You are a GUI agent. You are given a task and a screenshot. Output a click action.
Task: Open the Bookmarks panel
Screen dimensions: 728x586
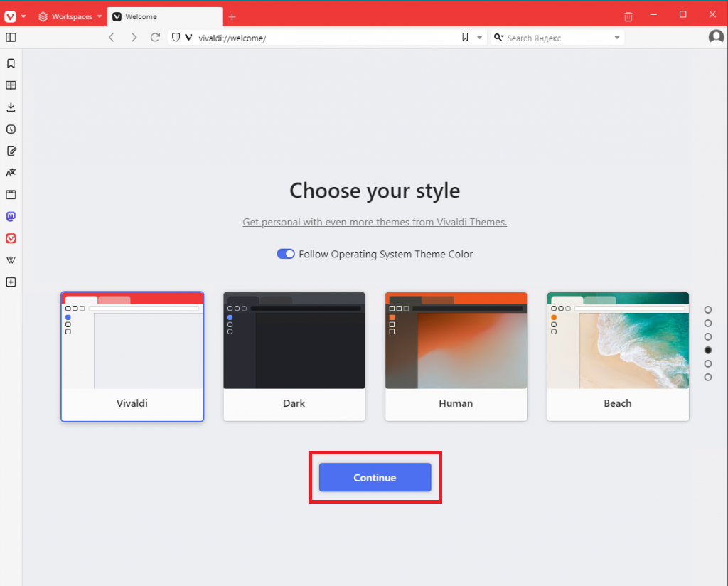coord(11,63)
